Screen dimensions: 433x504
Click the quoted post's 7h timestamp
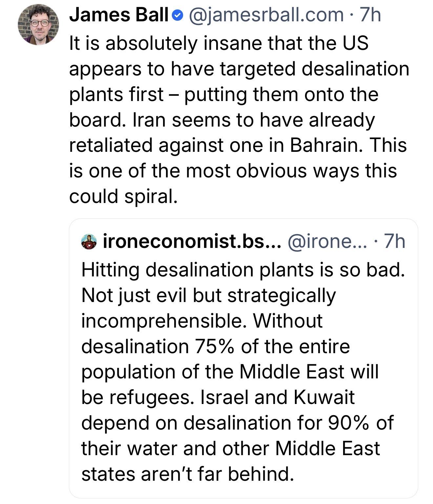(x=395, y=242)
